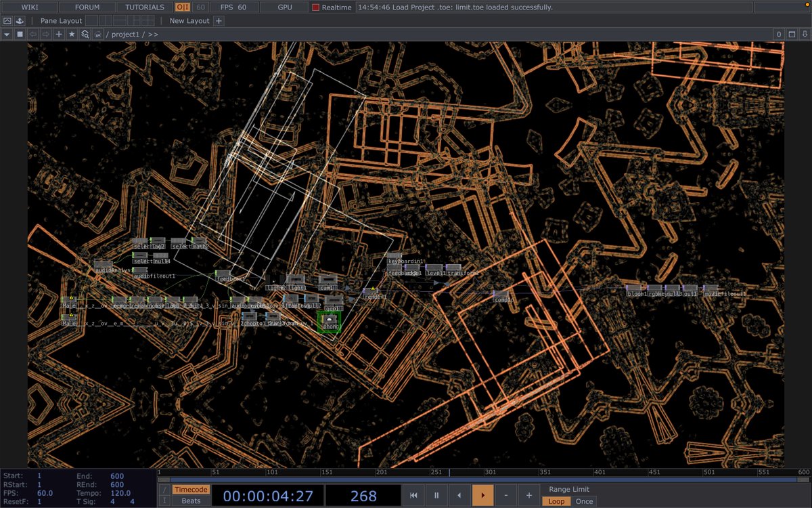812x508 pixels.
Task: Click the palette browser icon
Action: click(20, 21)
